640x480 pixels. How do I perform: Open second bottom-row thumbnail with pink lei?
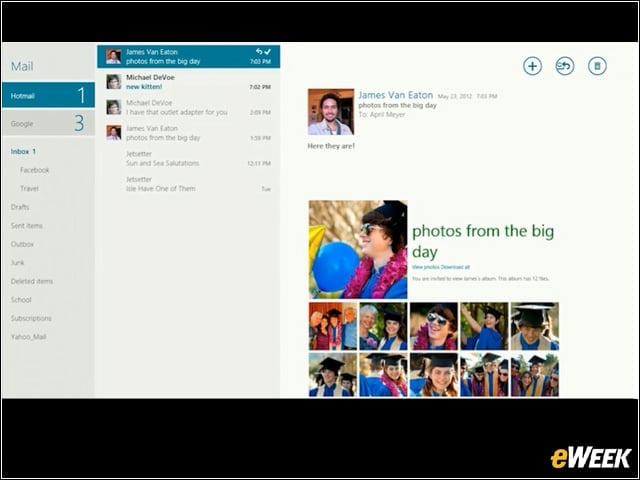(383, 375)
